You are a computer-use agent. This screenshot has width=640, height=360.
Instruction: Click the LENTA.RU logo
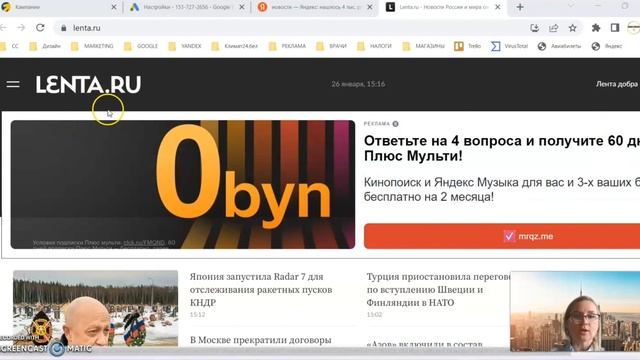tap(88, 84)
